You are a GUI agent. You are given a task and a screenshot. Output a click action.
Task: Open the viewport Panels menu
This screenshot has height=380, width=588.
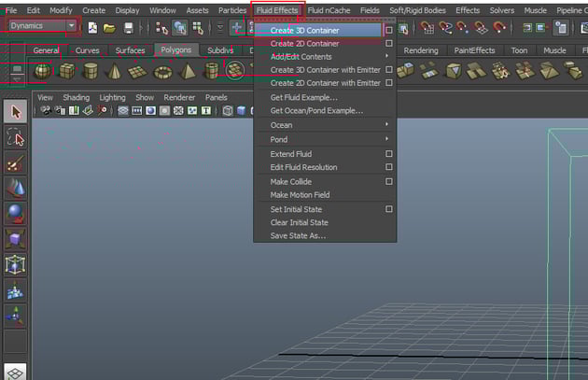(216, 97)
